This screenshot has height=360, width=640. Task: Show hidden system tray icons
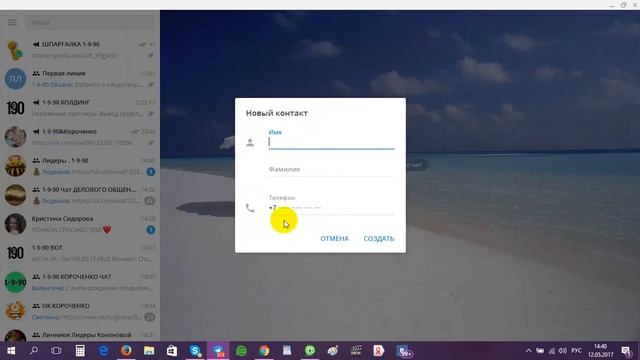[529, 351]
